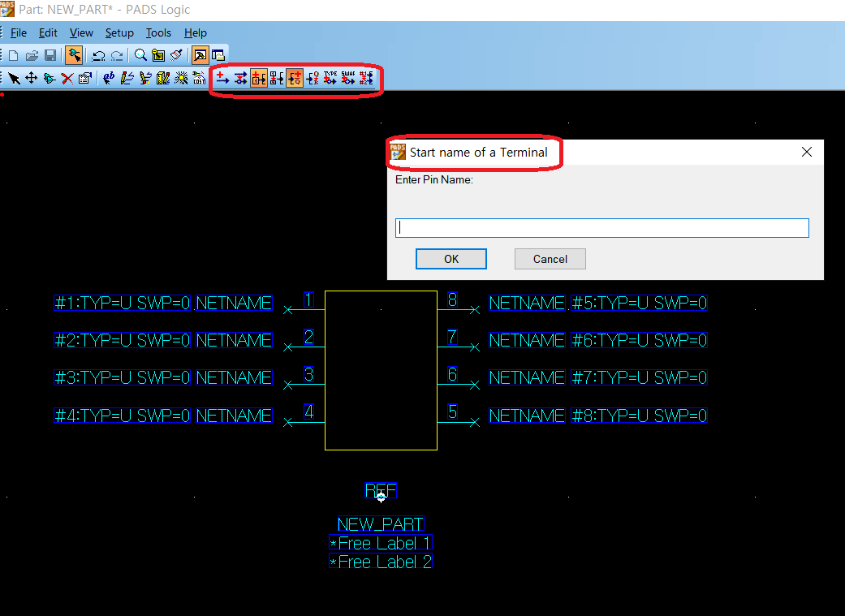Click Add 2D Line from Library icon
Viewport: 845px width, 616px height.
click(162, 79)
